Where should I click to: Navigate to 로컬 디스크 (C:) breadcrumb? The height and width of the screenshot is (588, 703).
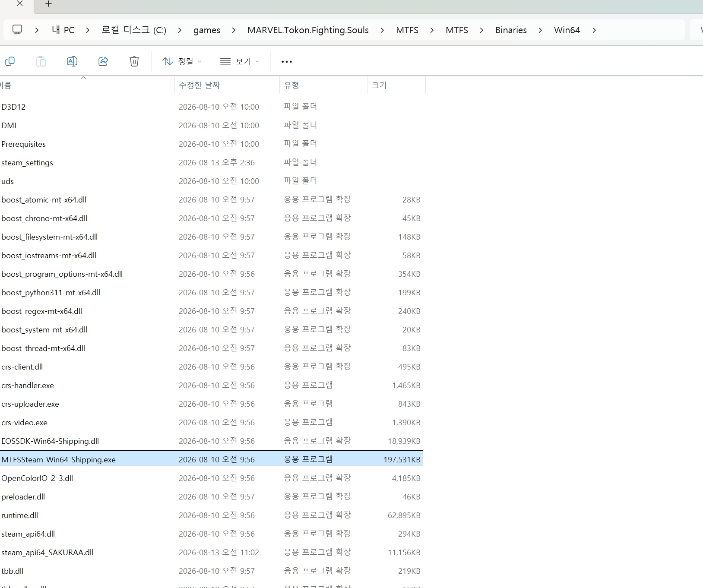134,30
